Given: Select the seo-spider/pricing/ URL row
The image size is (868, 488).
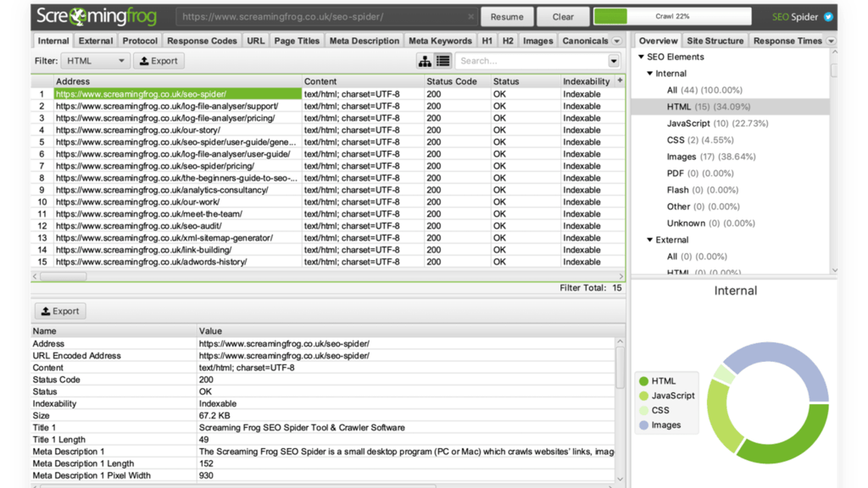Looking at the screenshot, I should [x=328, y=166].
